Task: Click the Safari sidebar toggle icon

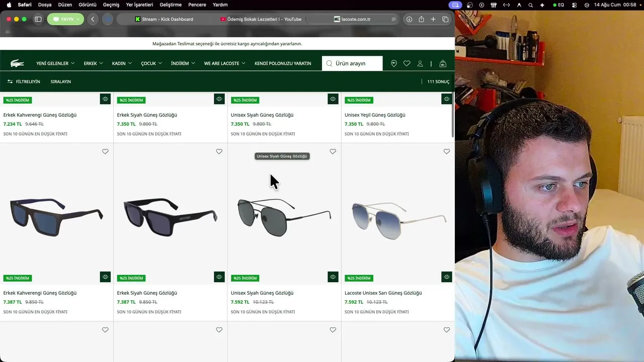Action: pos(38,19)
